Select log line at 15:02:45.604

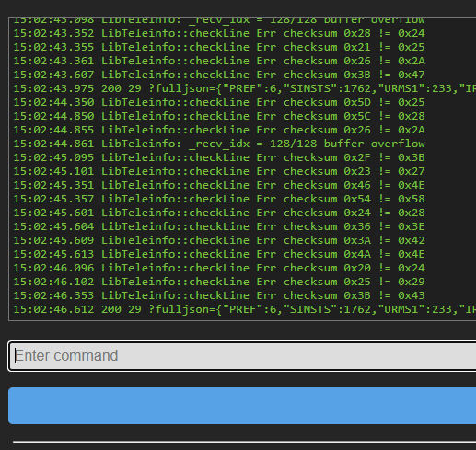pyautogui.click(x=219, y=226)
